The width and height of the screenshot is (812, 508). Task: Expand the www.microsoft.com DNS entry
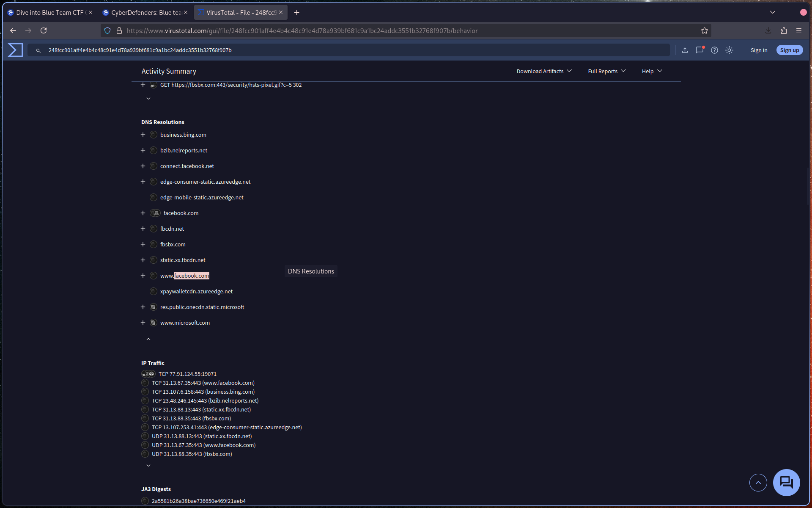click(x=143, y=323)
